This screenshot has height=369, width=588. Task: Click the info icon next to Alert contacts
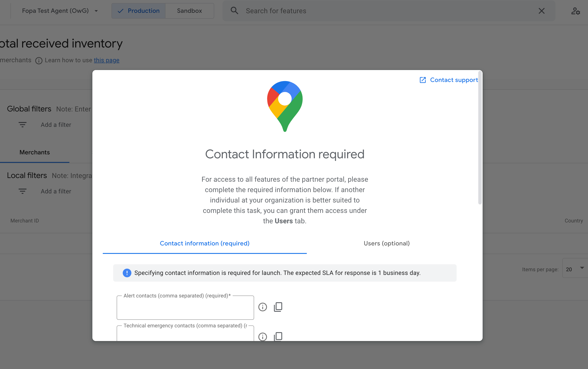tap(263, 307)
